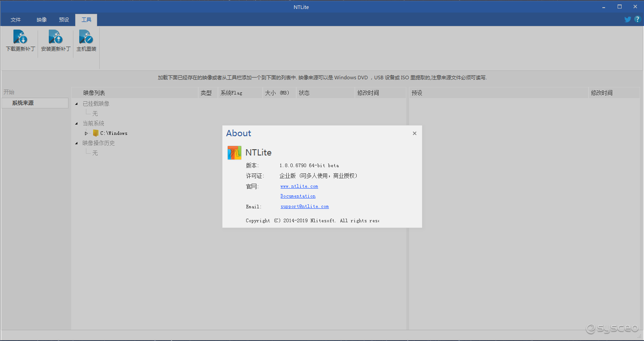Click the About dialog title

click(x=239, y=133)
